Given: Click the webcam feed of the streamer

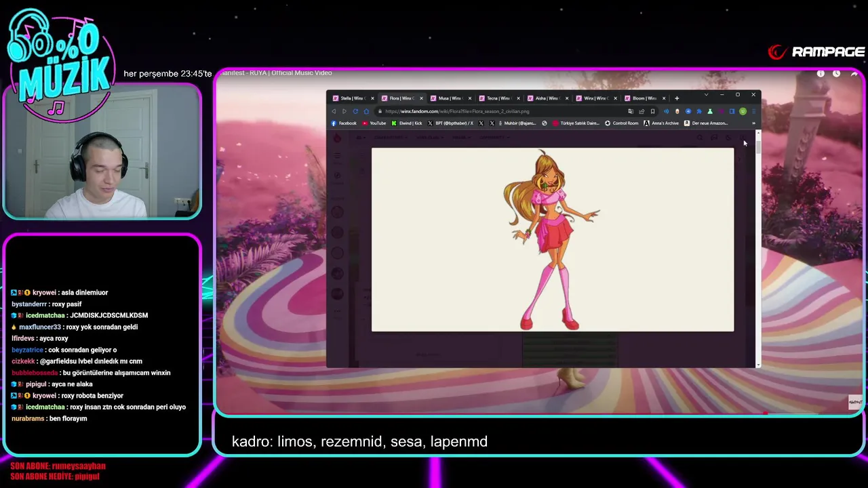Looking at the screenshot, I should pos(102,150).
